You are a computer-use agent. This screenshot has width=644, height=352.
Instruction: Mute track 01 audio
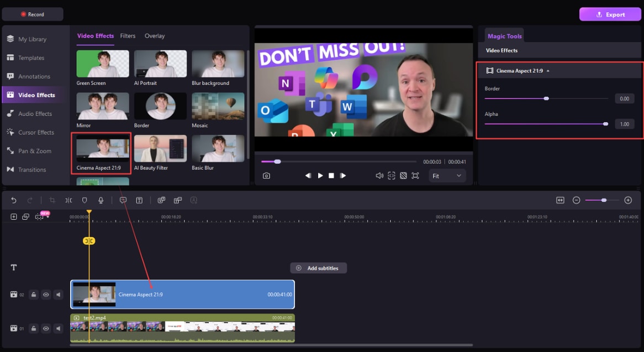(59, 328)
